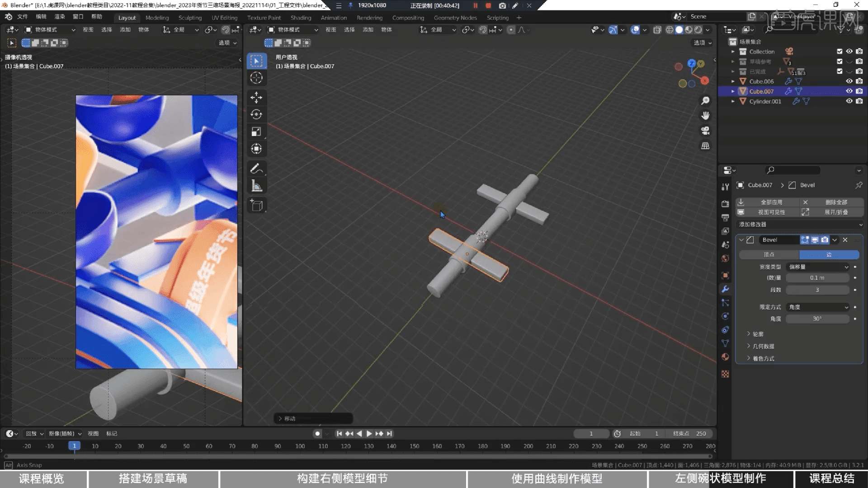The height and width of the screenshot is (488, 868).
Task: Toggle the Collection eye visibility icon
Action: point(849,51)
